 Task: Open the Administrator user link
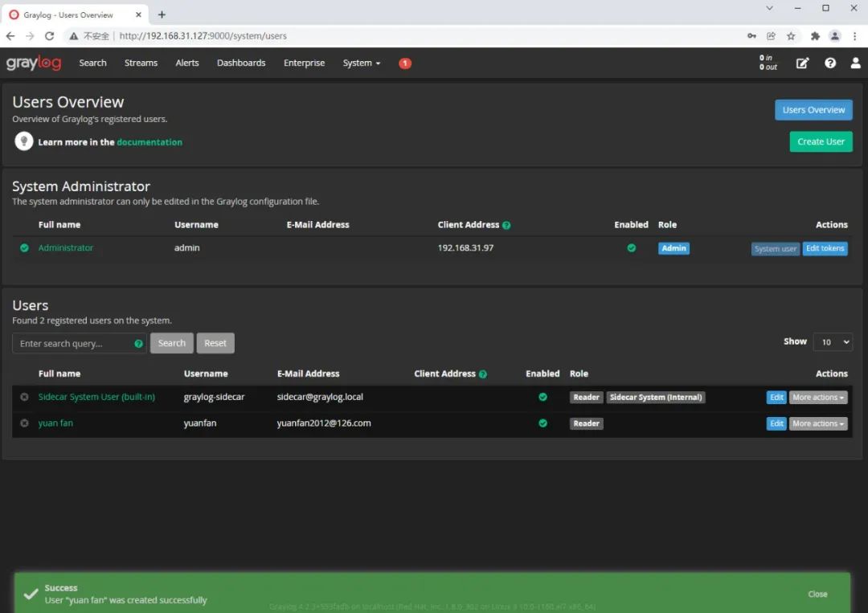click(66, 248)
